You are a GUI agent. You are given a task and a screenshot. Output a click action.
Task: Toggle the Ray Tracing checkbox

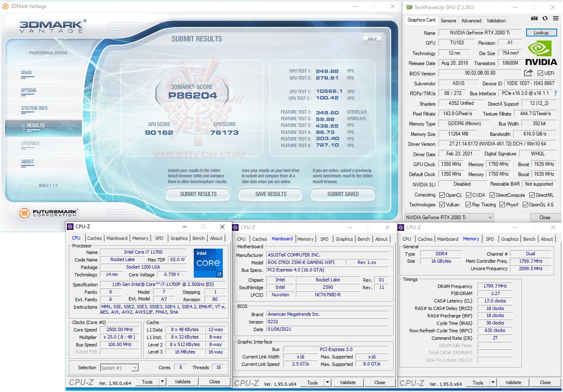click(468, 205)
